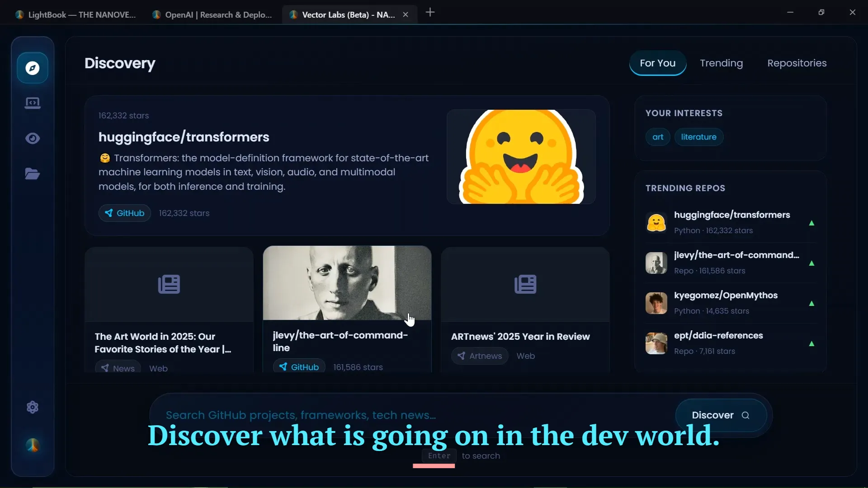The image size is (868, 488).
Task: Click ept/ddia-references avatar in Trending Repos
Action: coord(656,343)
